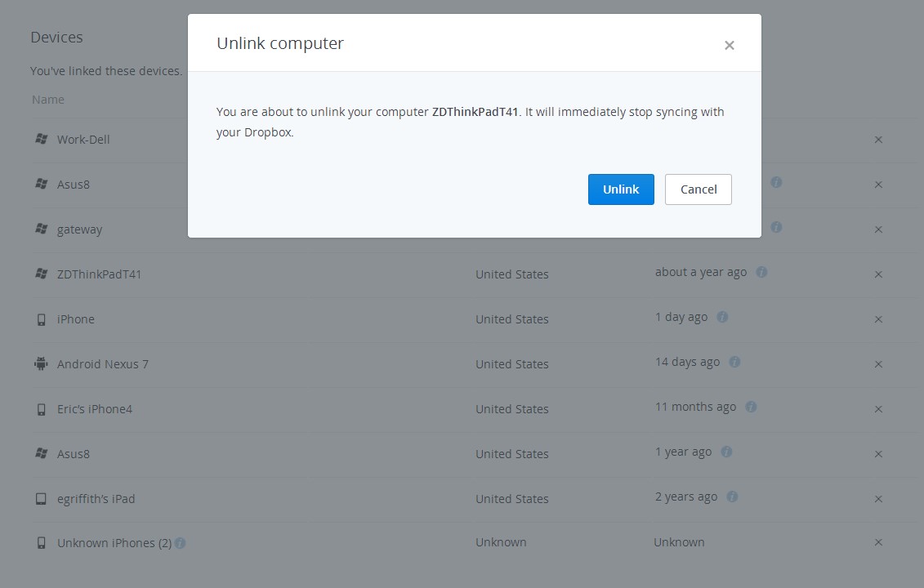
Task: Show info for 'about a year ago' activity
Action: click(x=761, y=272)
